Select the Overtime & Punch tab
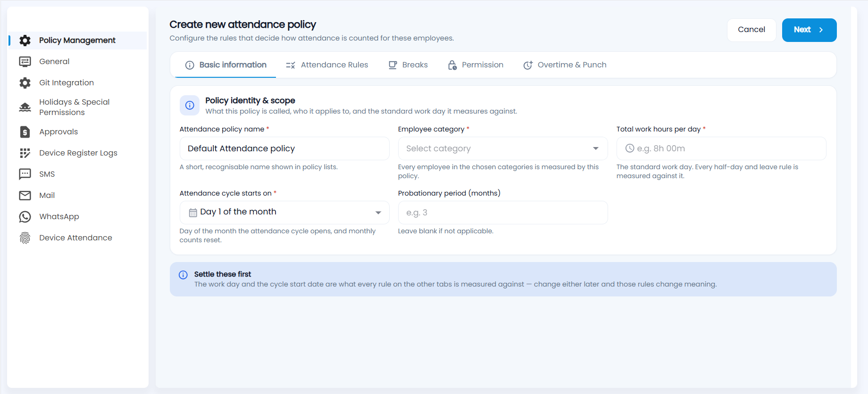Viewport: 868px width, 394px height. point(565,65)
